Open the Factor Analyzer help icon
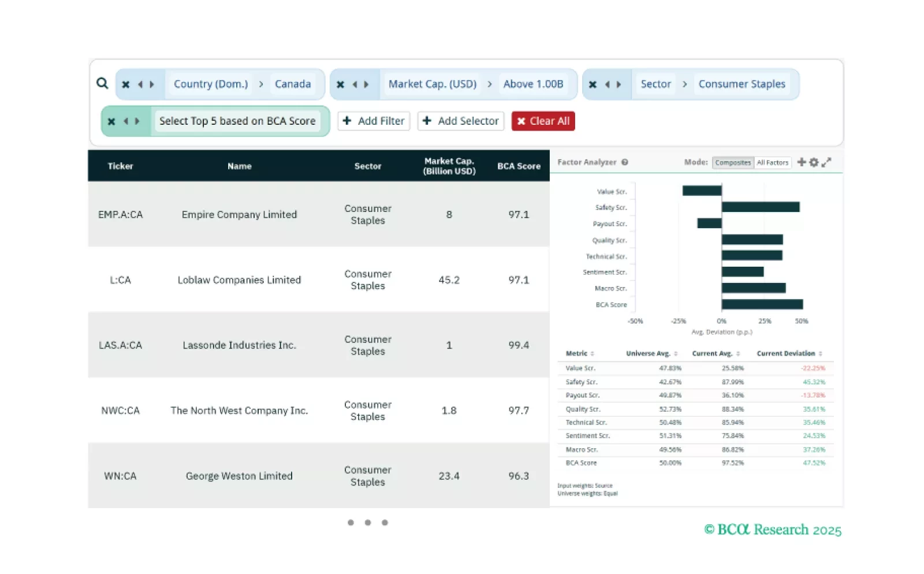The image size is (924, 574). tap(625, 162)
